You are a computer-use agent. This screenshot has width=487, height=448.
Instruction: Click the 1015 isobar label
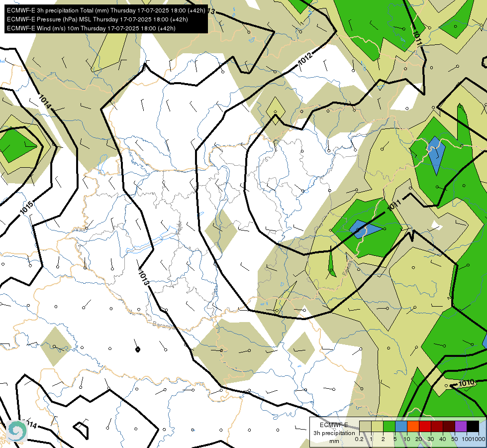[x=26, y=208]
